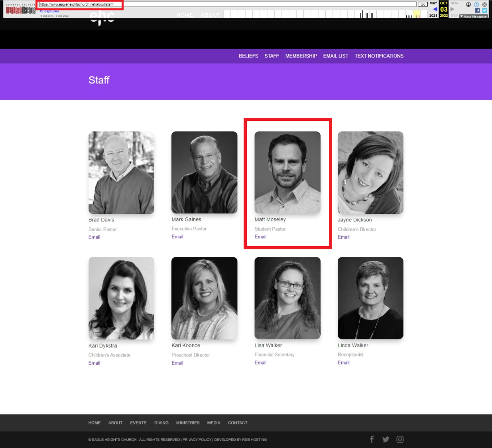Click the ehc site logo
This screenshot has height=448, width=492.
coord(102,18)
